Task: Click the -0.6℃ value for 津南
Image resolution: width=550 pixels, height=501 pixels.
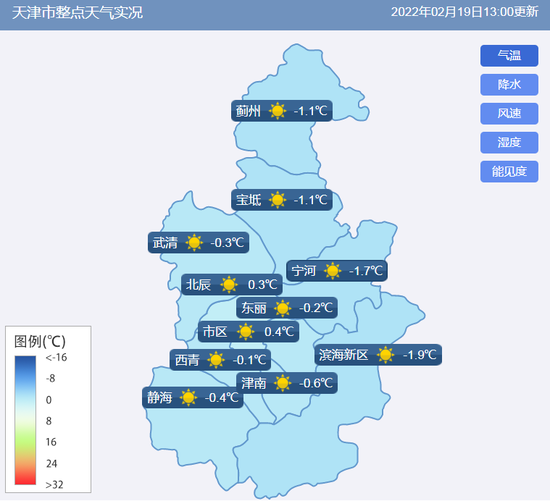Action: point(316,383)
